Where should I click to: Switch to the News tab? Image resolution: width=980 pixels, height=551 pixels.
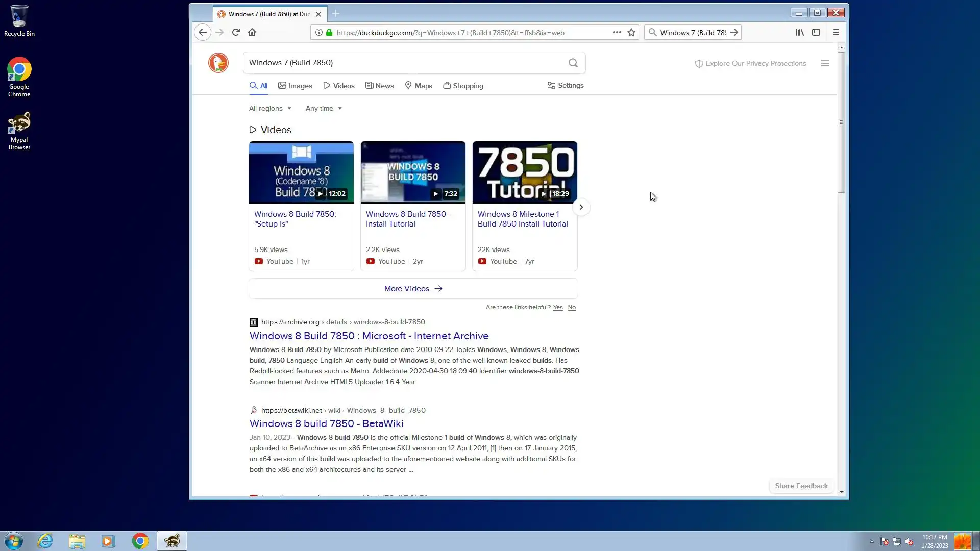coord(380,86)
